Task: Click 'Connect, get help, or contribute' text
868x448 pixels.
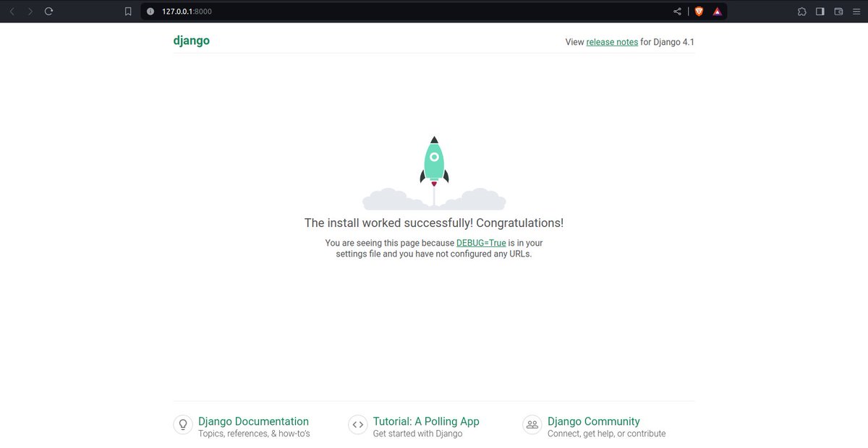Action: (x=607, y=434)
